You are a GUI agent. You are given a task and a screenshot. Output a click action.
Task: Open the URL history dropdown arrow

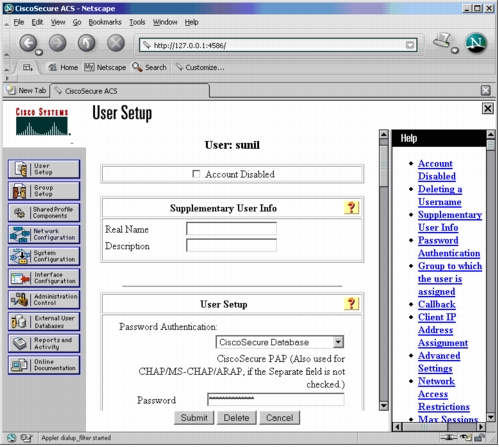pyautogui.click(x=410, y=45)
